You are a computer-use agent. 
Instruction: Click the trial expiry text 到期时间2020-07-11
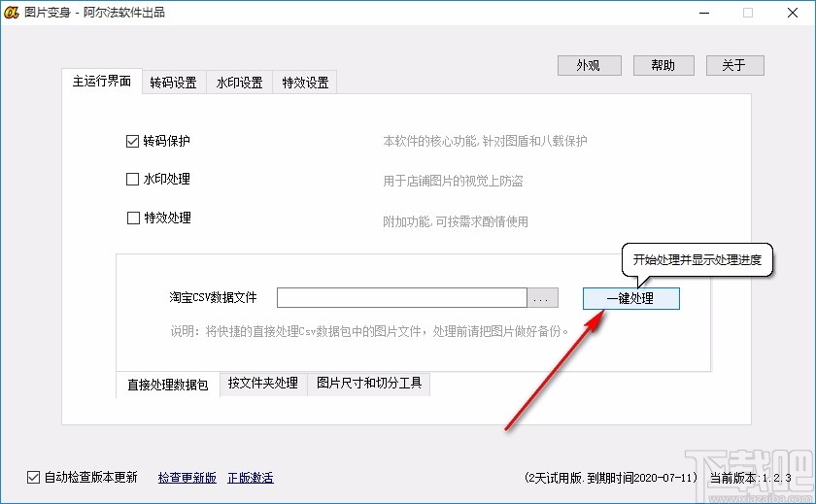tap(642, 478)
